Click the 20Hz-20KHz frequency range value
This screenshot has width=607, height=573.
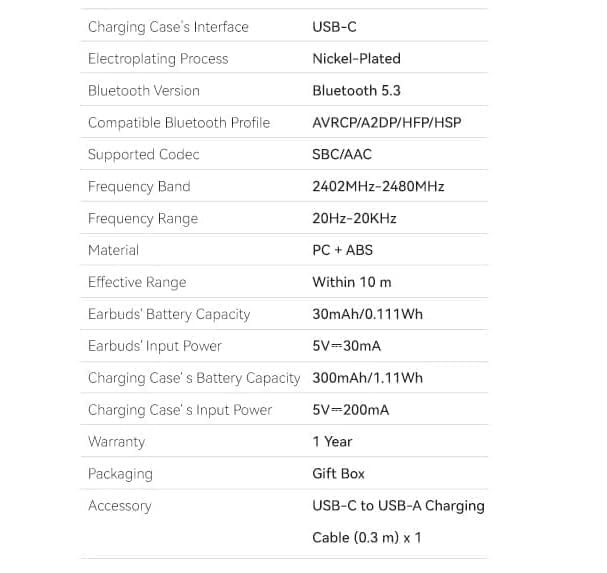tap(354, 218)
